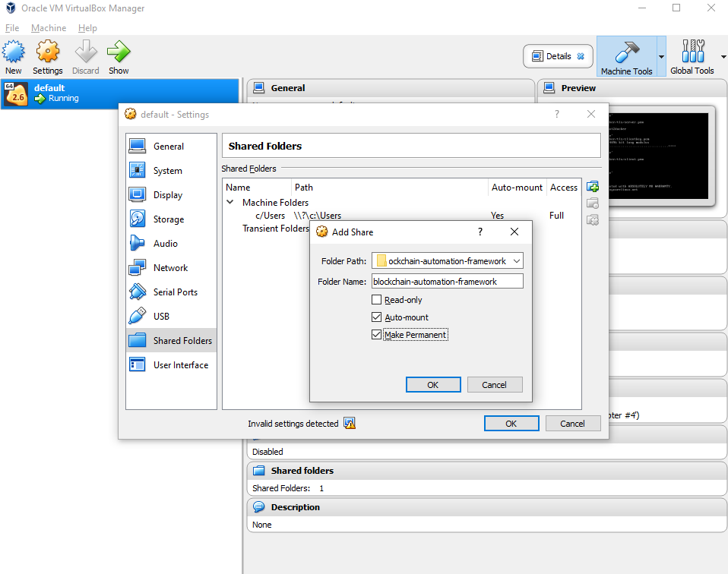The image size is (728, 574).
Task: Click 'Shared Folders: 1' text
Action: tap(288, 487)
